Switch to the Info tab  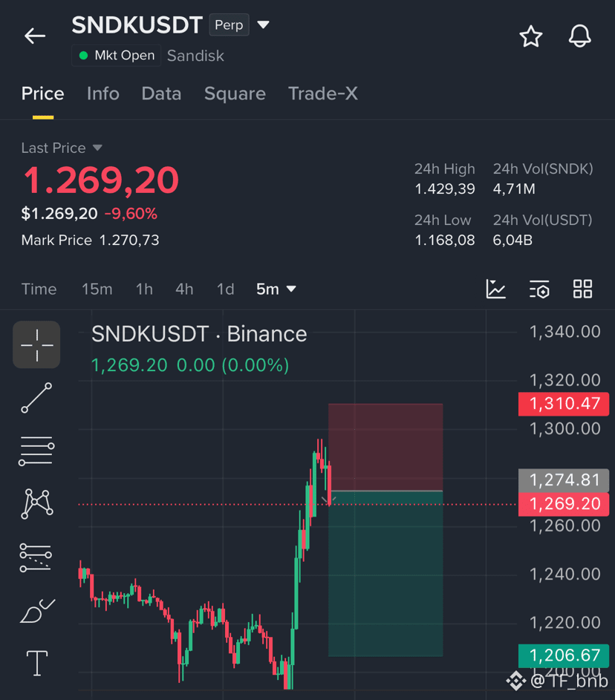point(103,94)
